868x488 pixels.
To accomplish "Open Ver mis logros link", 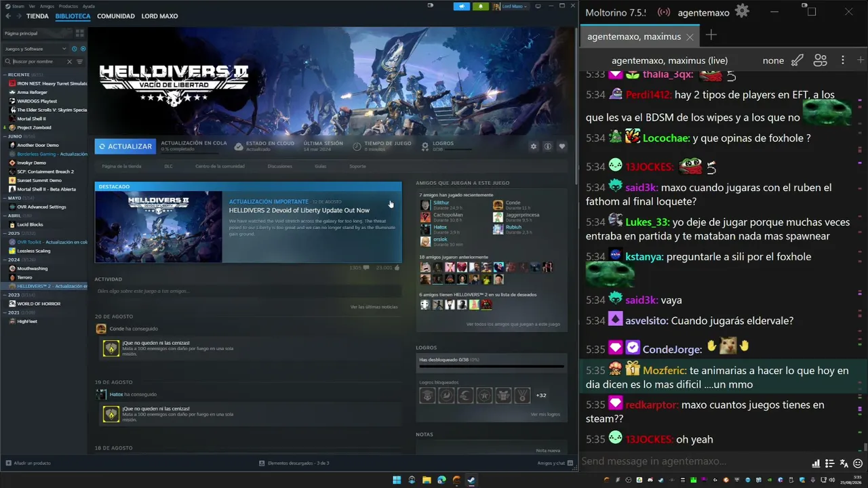I will pyautogui.click(x=545, y=414).
